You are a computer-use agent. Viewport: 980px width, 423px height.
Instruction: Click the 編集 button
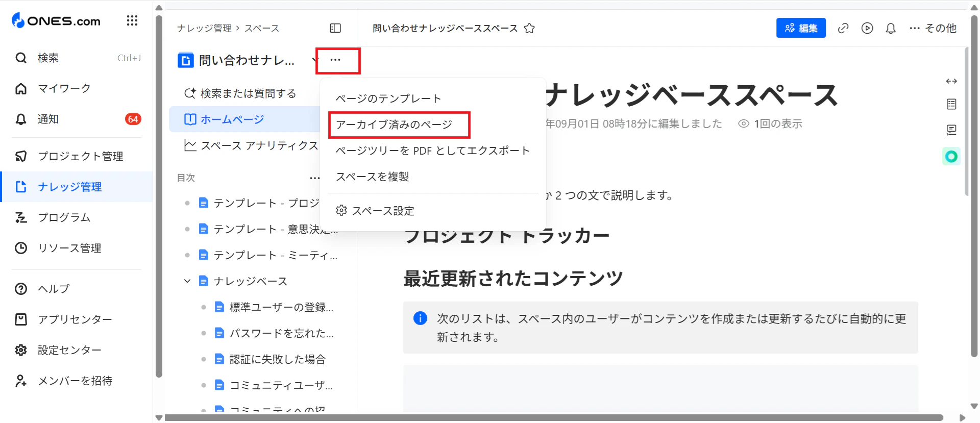click(801, 28)
